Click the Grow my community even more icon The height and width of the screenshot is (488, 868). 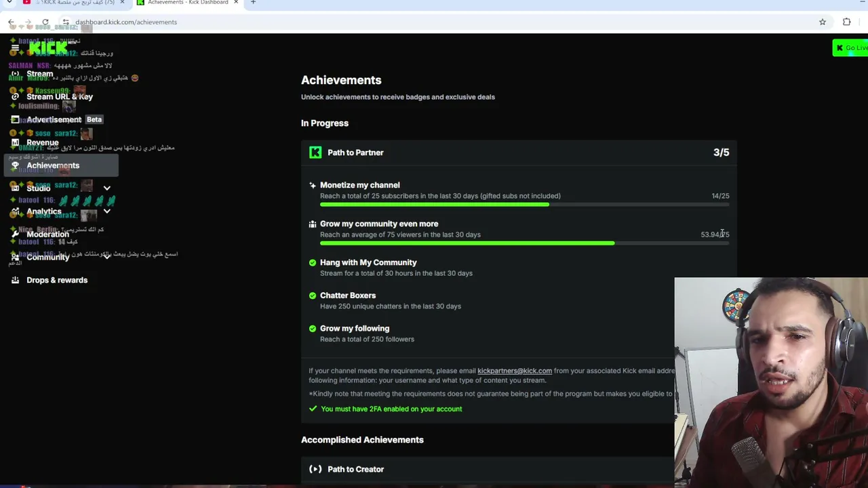tap(313, 224)
